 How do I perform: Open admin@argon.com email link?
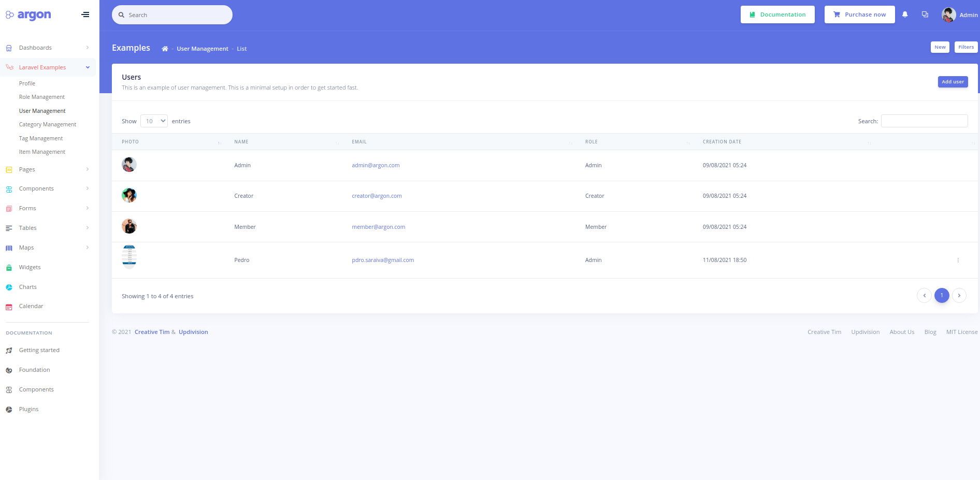pyautogui.click(x=376, y=165)
